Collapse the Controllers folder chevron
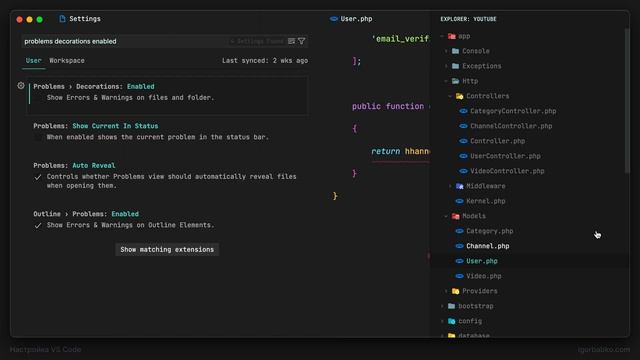 click(x=451, y=96)
